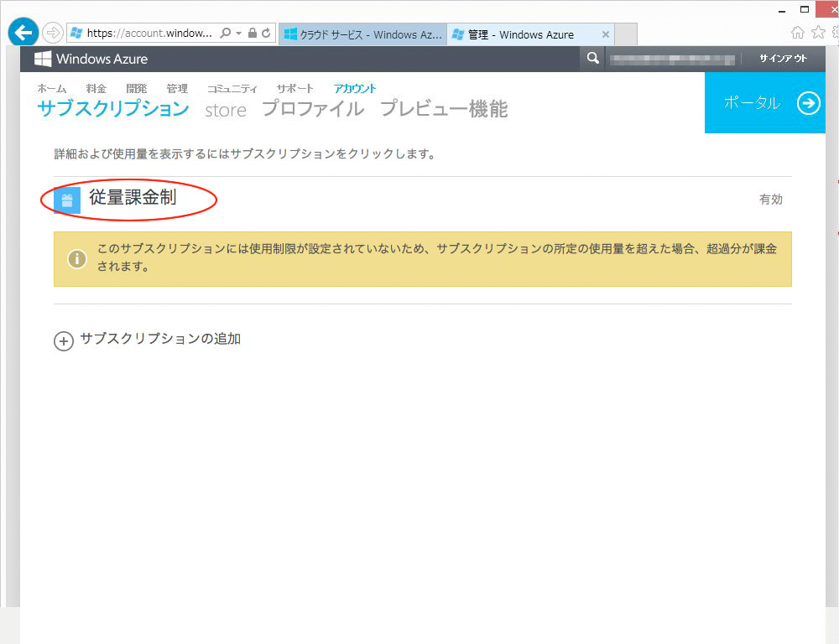
Task: Open the 開発 menu item
Action: tap(137, 89)
